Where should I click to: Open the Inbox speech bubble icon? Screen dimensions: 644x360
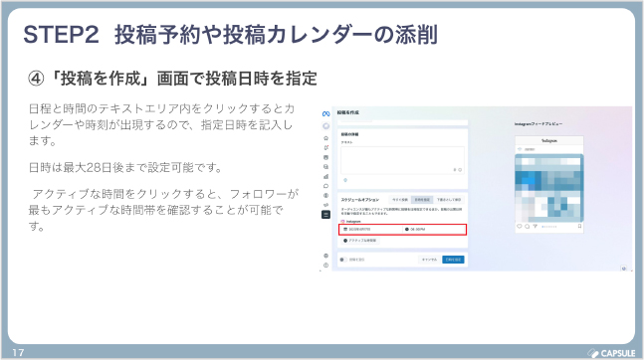coord(325,186)
